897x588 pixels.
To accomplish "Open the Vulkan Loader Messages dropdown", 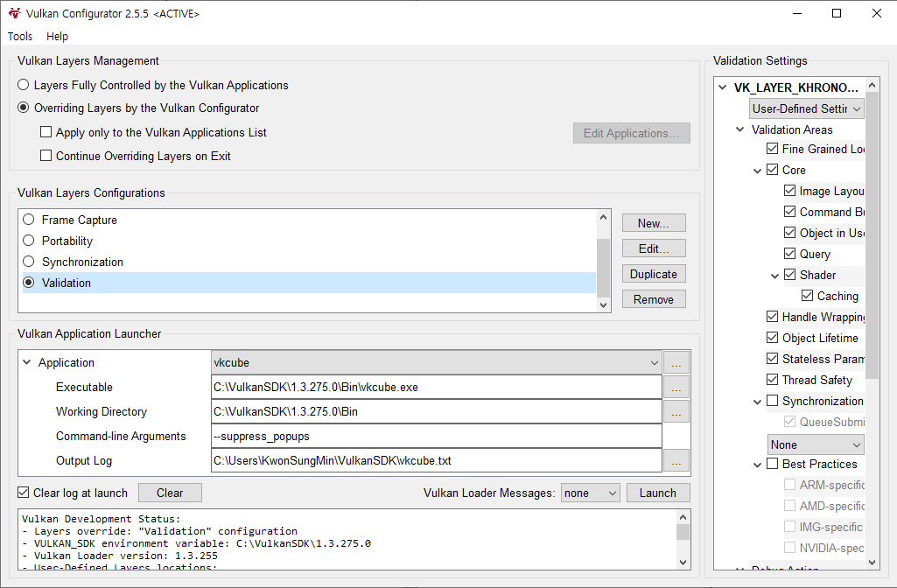I will tap(591, 492).
